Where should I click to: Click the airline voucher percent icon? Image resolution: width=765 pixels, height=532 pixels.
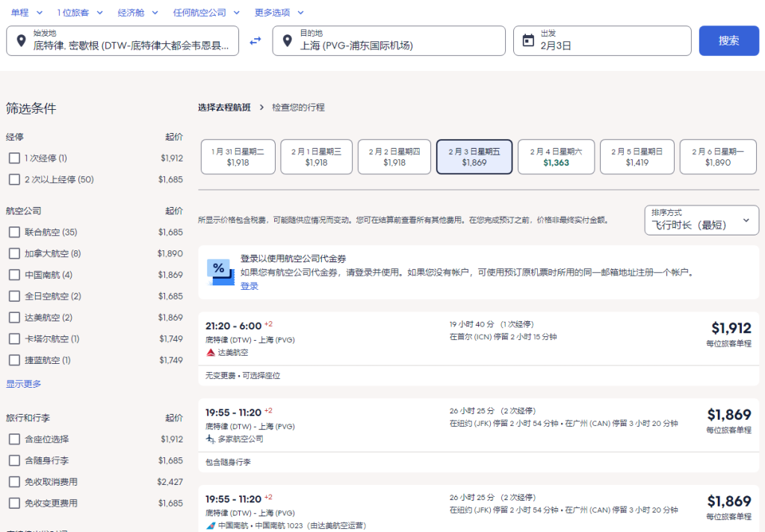pyautogui.click(x=220, y=272)
